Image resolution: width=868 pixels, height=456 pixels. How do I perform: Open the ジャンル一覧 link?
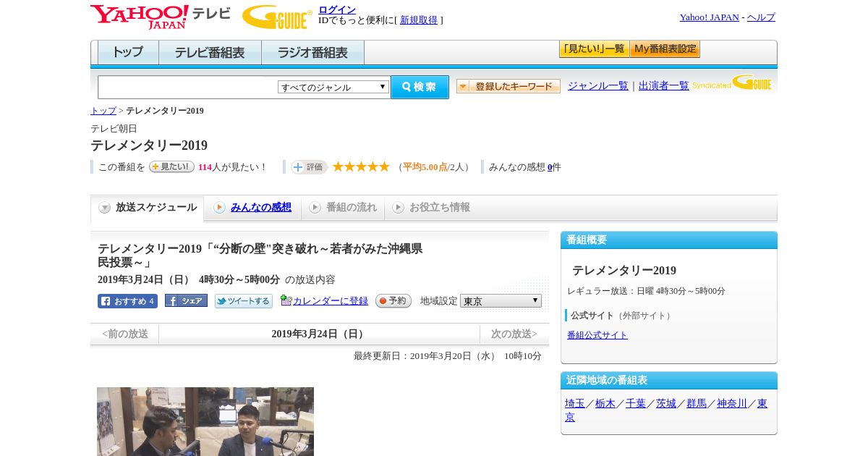(598, 85)
